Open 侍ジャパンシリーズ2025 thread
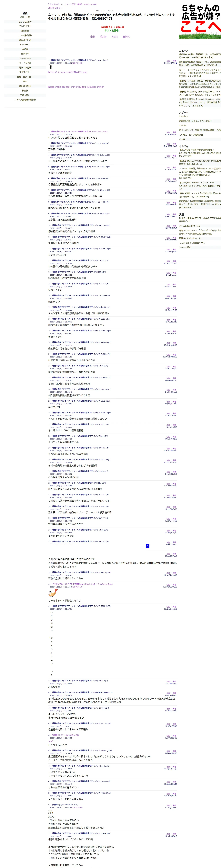Image resolution: width=221 pixels, height=868 pixels. [200, 130]
